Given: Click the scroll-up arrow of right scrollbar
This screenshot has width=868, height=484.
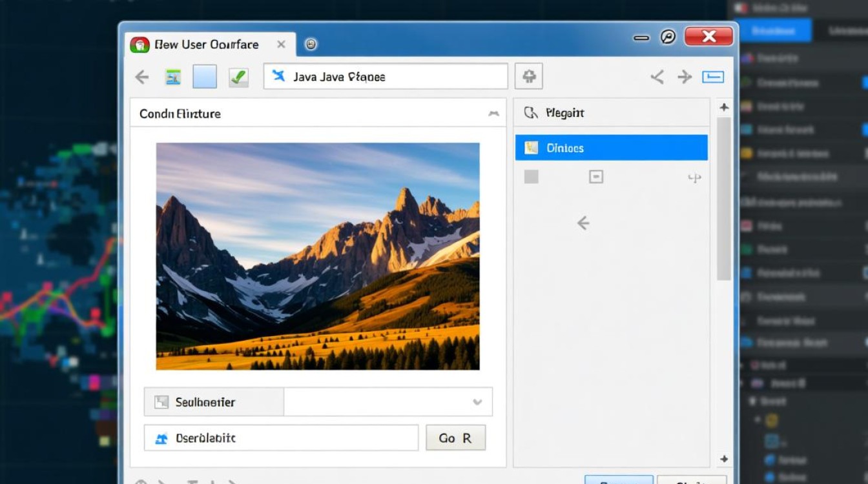Looking at the screenshot, I should [724, 107].
